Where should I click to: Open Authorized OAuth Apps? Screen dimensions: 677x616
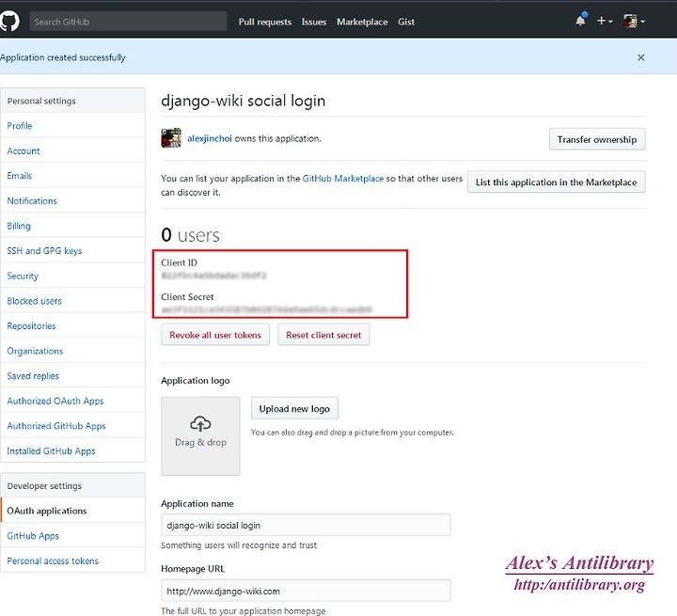coord(72,401)
